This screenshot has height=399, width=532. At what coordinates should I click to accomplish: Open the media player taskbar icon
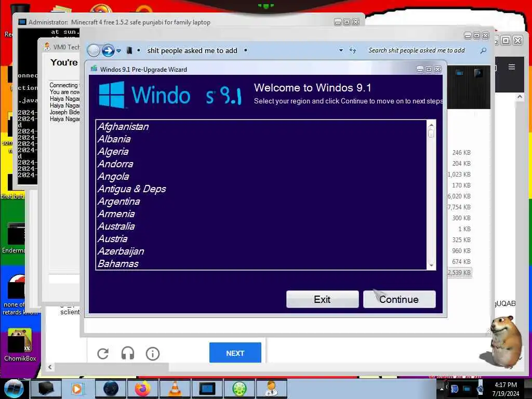point(77,389)
